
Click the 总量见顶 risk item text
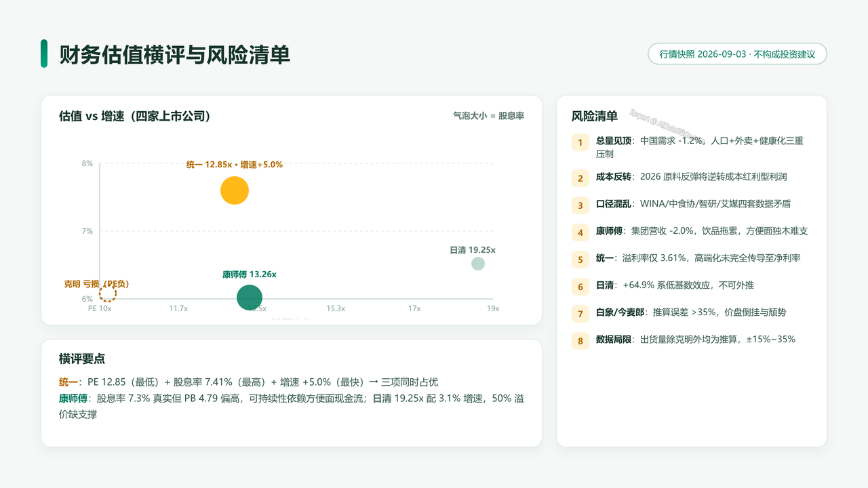(x=700, y=147)
